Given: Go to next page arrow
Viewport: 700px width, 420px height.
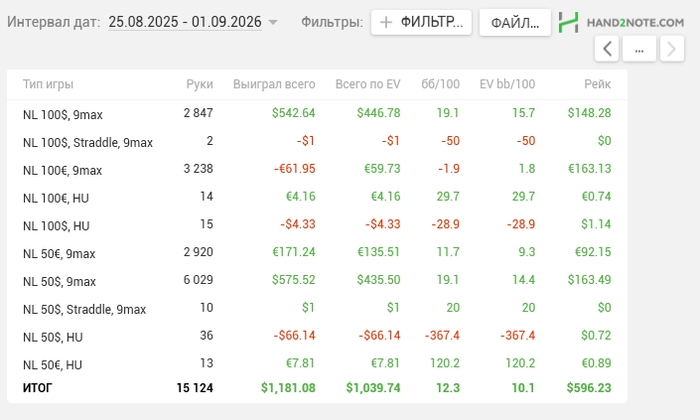Looking at the screenshot, I should (x=672, y=48).
